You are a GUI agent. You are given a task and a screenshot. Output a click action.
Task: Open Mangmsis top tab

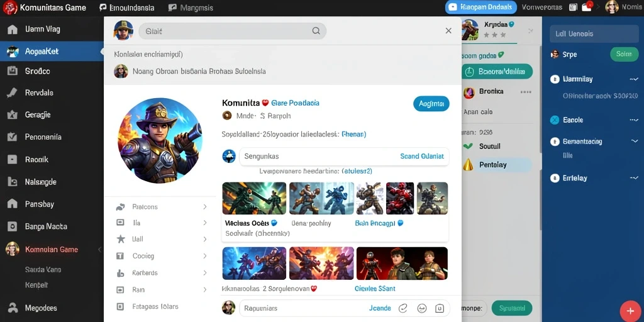[x=191, y=8]
